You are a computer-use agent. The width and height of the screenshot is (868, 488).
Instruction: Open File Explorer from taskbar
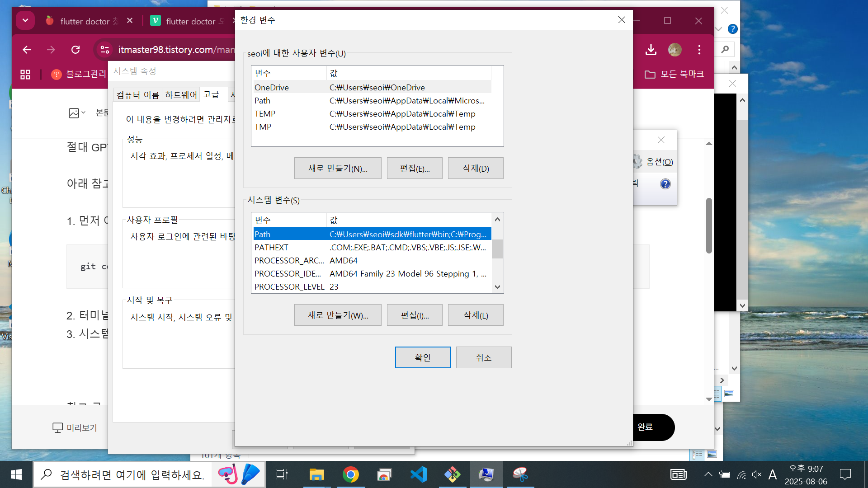click(x=316, y=474)
